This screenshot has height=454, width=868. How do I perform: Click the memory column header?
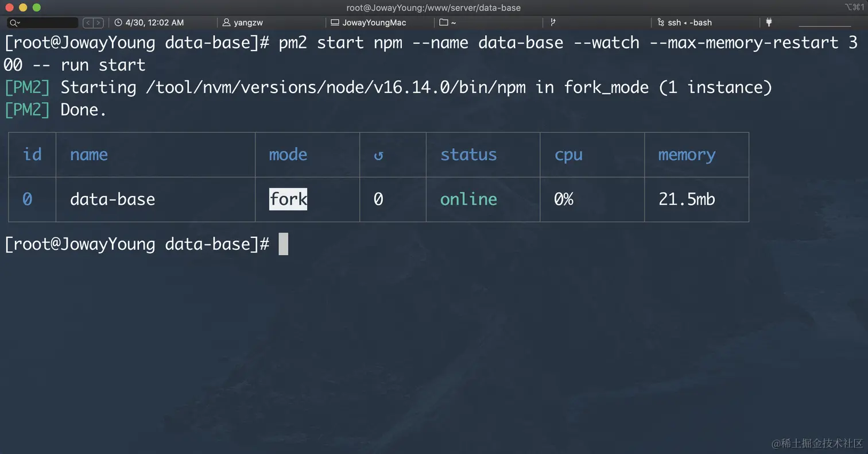point(687,155)
